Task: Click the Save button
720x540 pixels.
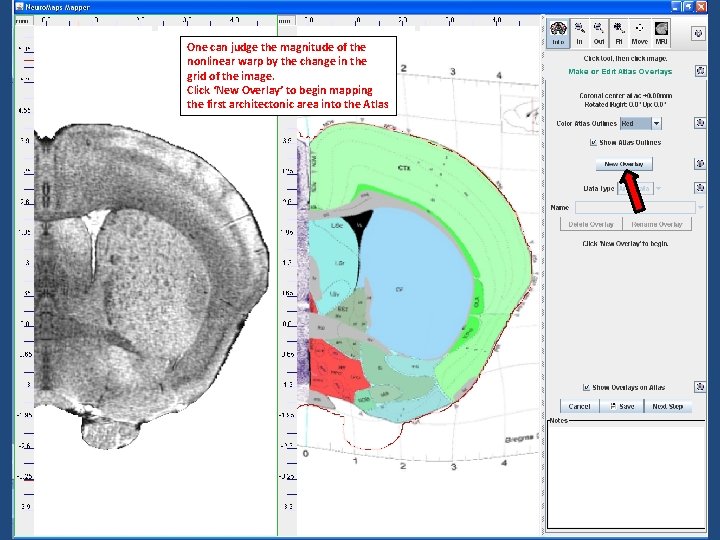Action: pyautogui.click(x=622, y=406)
